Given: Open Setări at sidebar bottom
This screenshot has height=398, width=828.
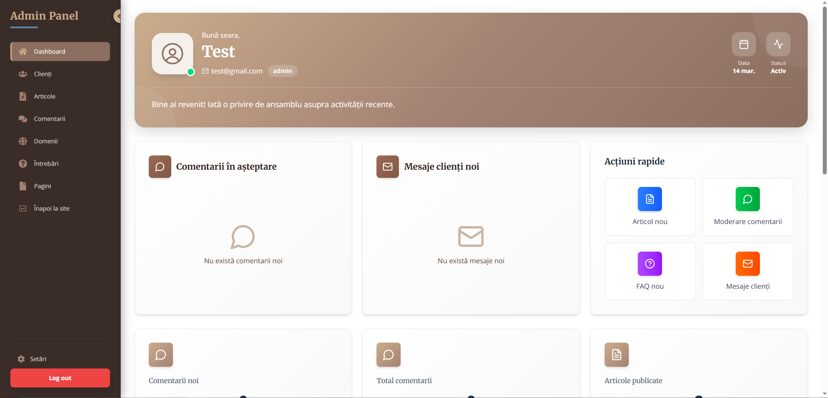Looking at the screenshot, I should 60,359.
